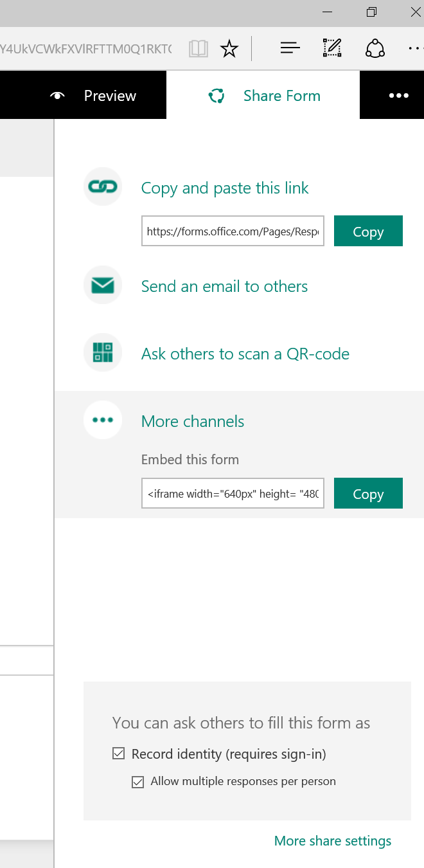Open the Preview tab
The width and height of the screenshot is (424, 868).
pos(93,96)
